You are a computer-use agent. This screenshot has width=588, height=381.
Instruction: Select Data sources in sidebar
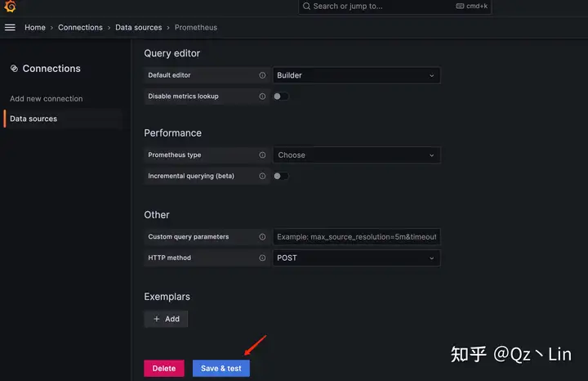(63, 119)
